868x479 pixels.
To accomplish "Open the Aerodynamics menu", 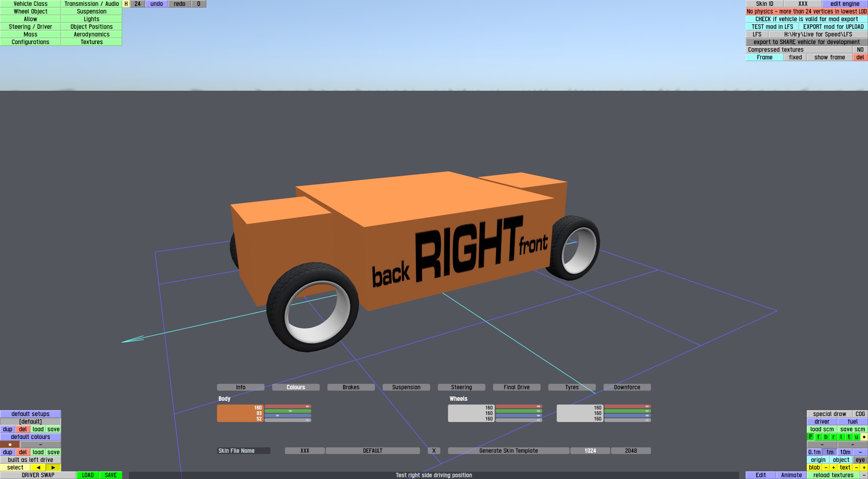I will click(x=91, y=34).
